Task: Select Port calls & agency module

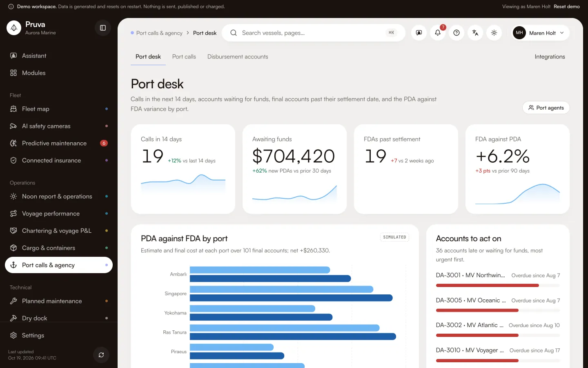Action: pos(59,265)
